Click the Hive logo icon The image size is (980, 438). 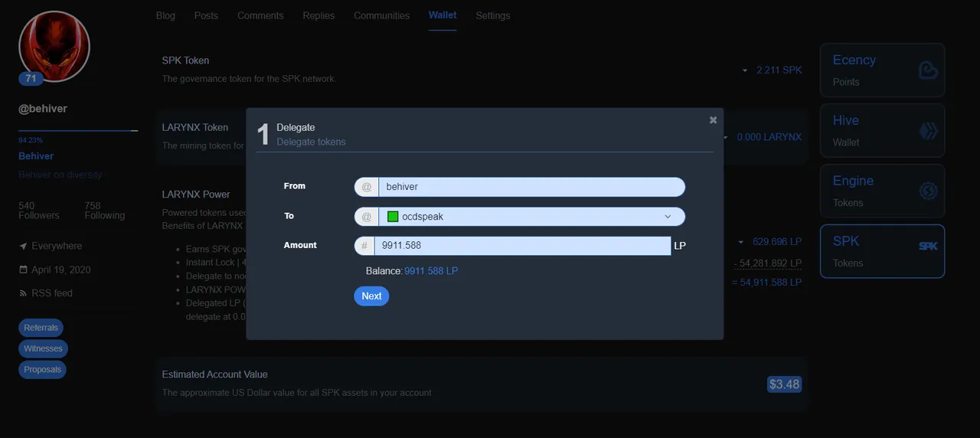point(928,131)
